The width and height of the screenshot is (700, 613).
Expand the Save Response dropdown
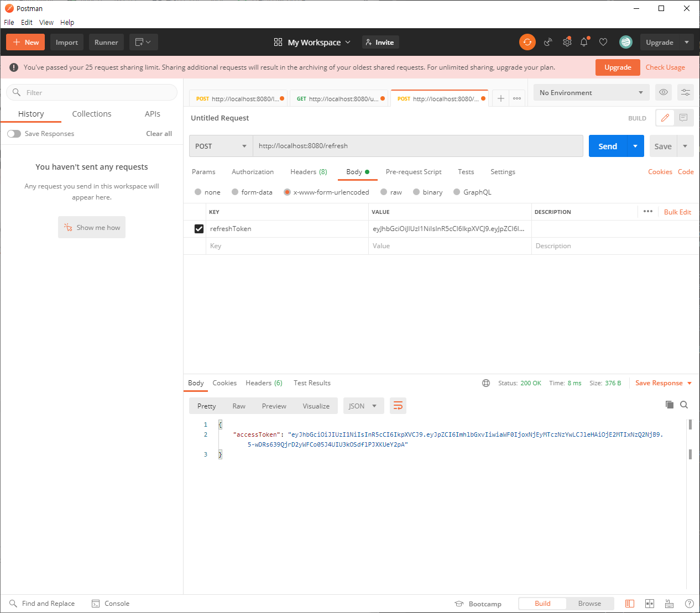[689, 383]
